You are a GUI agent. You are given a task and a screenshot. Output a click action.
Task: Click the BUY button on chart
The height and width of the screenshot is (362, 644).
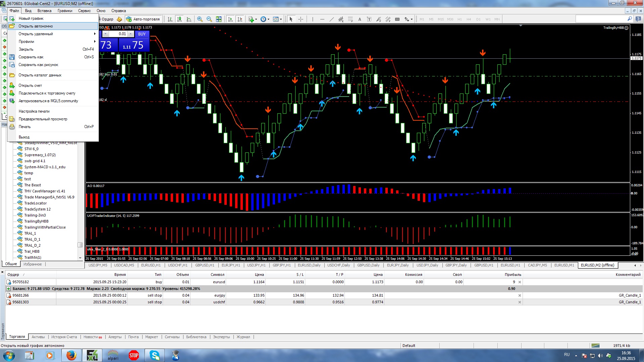[142, 34]
